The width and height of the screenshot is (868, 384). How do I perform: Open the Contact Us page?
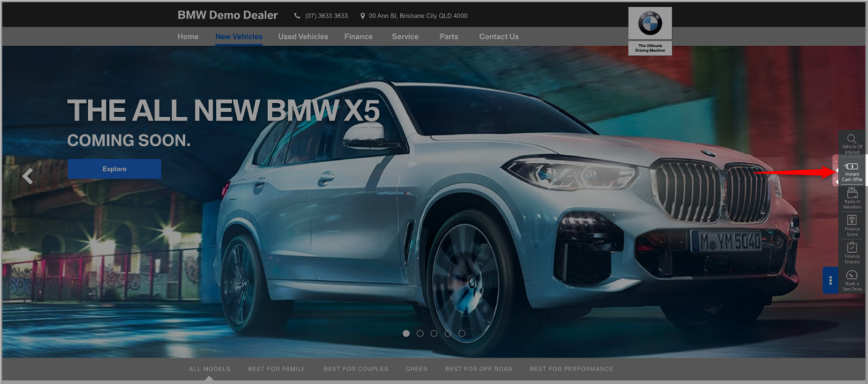click(499, 36)
